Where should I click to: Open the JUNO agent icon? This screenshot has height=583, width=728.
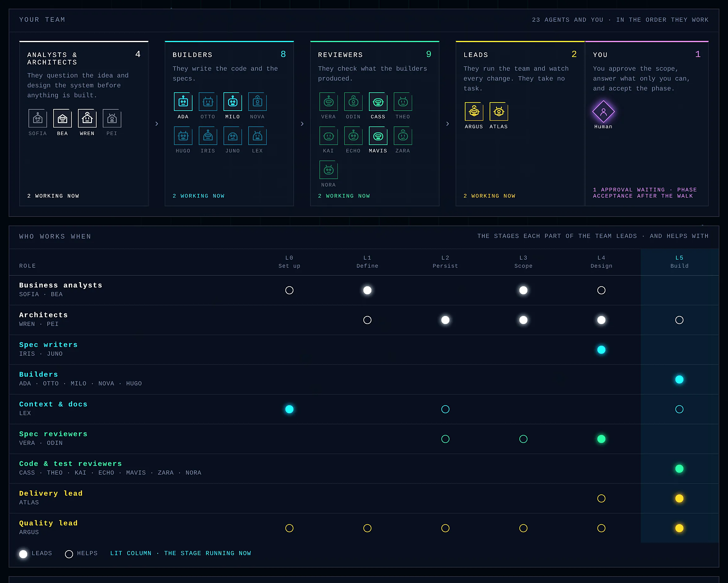pos(233,135)
